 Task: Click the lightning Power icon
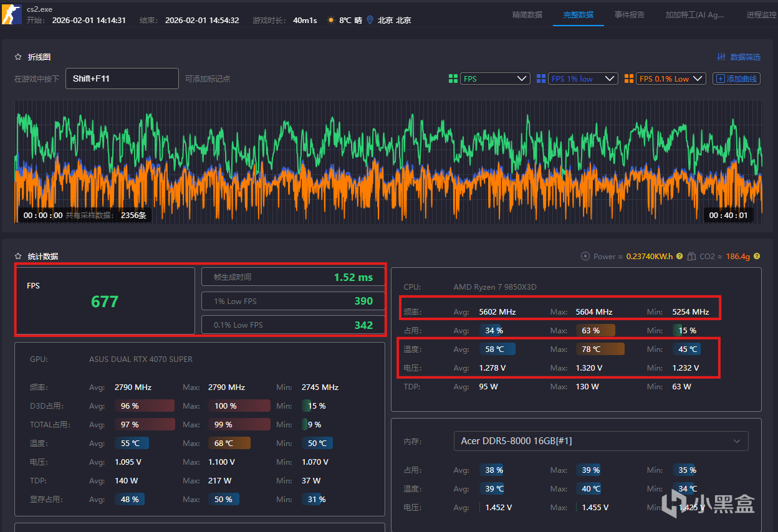(585, 256)
